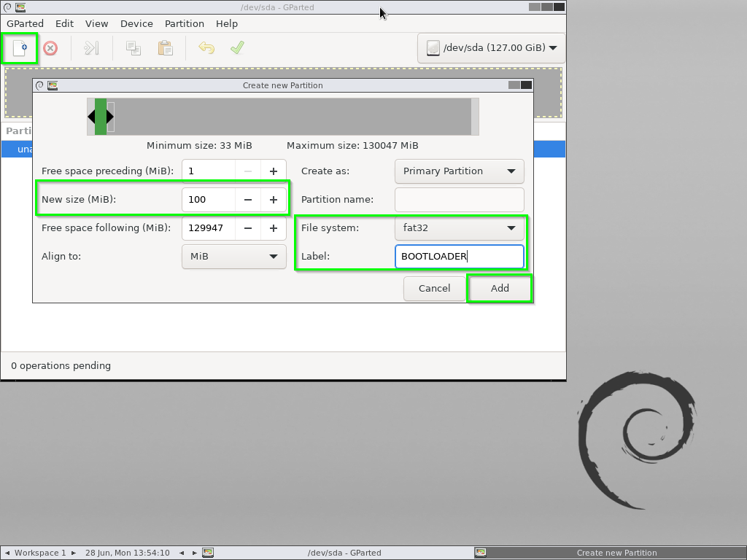This screenshot has width=747, height=560.
Task: Click the Free space preceding input field
Action: pos(209,171)
